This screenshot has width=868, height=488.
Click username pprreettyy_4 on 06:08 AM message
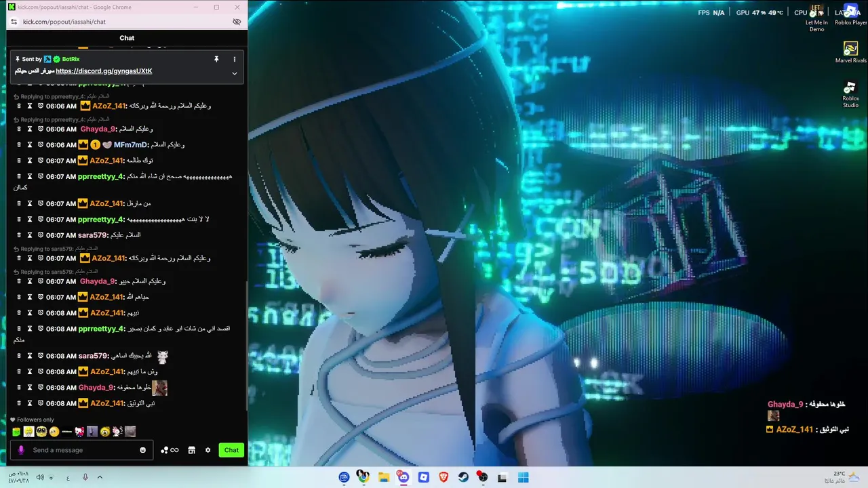[x=101, y=329]
